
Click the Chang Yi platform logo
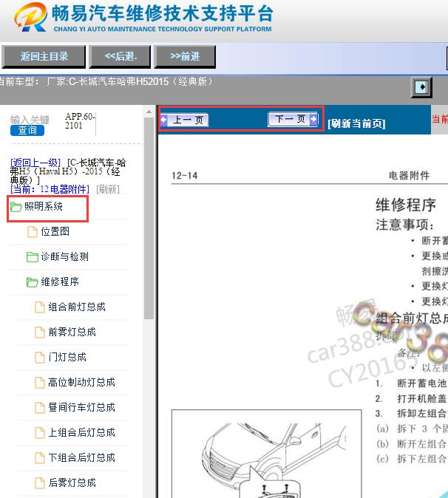30,17
